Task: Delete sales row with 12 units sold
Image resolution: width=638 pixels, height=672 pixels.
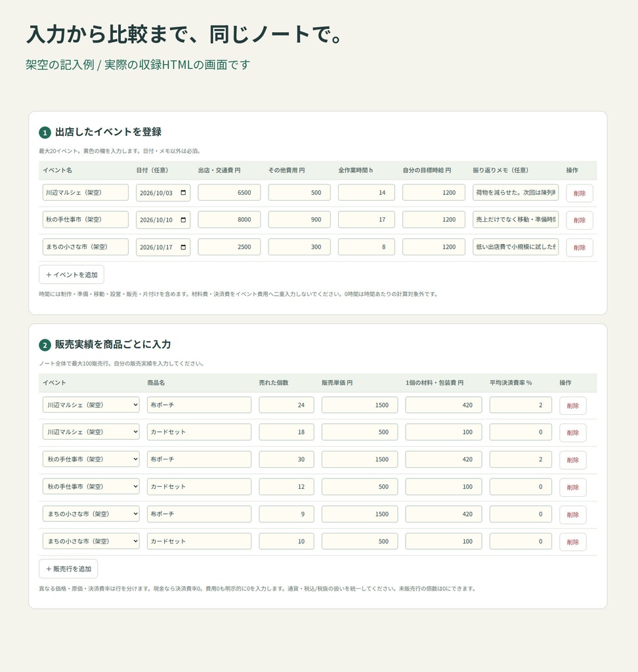Action: (x=573, y=488)
